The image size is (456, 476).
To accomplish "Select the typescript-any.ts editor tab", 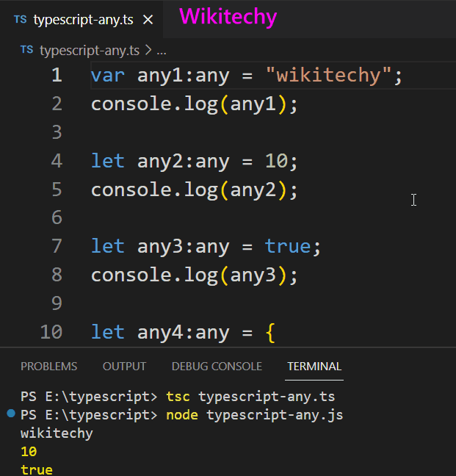I will pos(83,20).
